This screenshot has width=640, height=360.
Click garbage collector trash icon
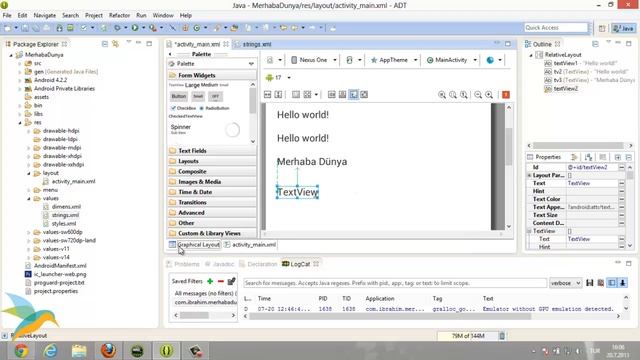pos(502,336)
